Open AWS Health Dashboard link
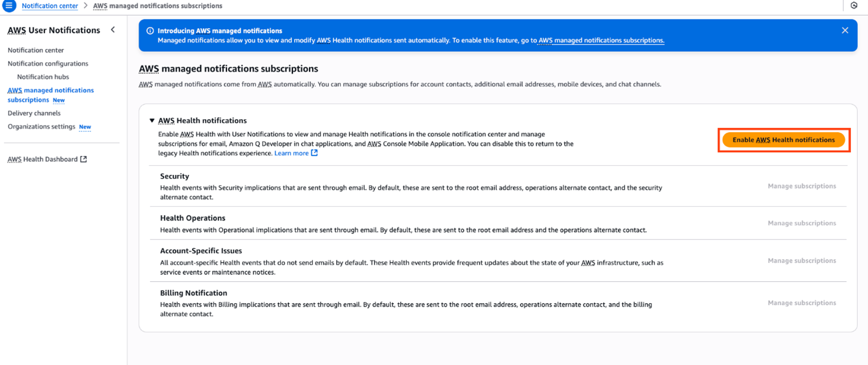Viewport: 868px width, 365px height. pyautogui.click(x=42, y=159)
